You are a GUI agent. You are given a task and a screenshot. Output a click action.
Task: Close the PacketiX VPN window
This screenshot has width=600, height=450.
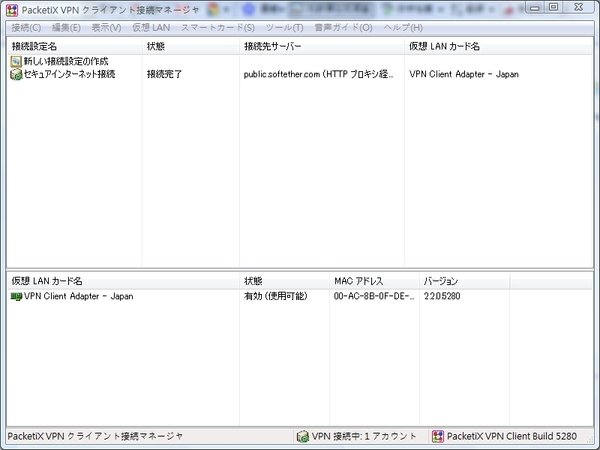pos(579,7)
